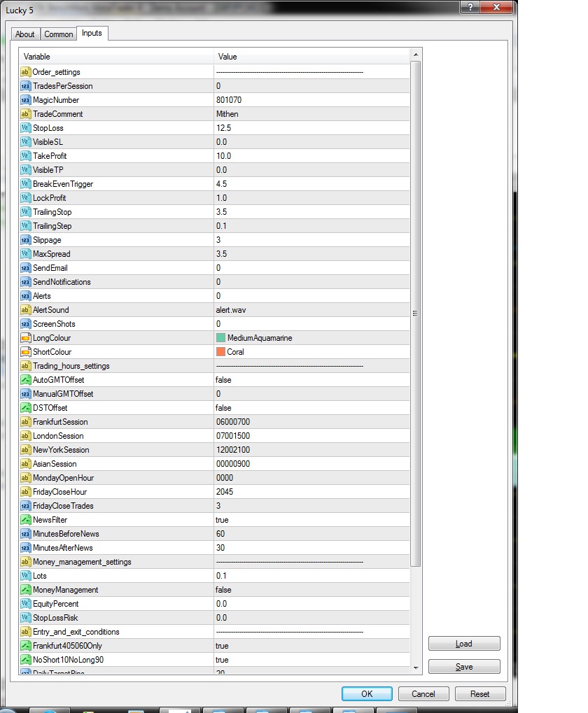Open the Common tab
This screenshot has height=713, width=588.
(x=58, y=34)
